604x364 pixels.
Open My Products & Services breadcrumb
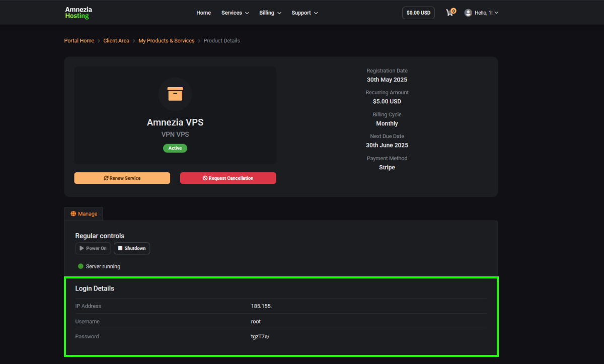[166, 41]
